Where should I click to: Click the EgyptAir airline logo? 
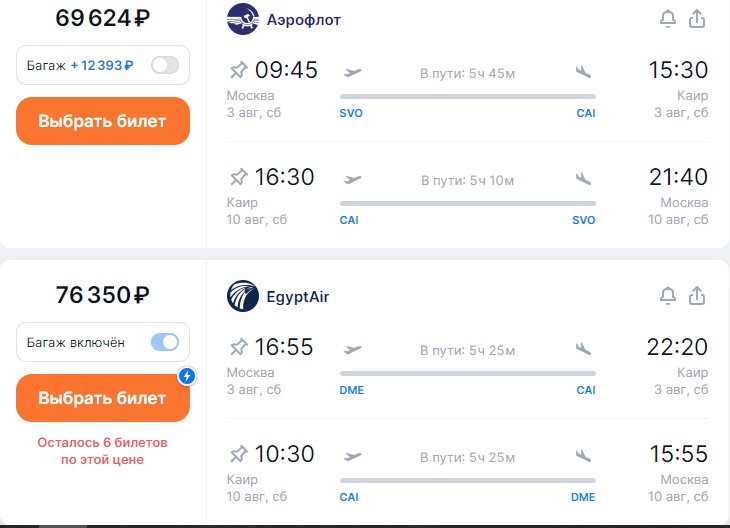(243, 296)
